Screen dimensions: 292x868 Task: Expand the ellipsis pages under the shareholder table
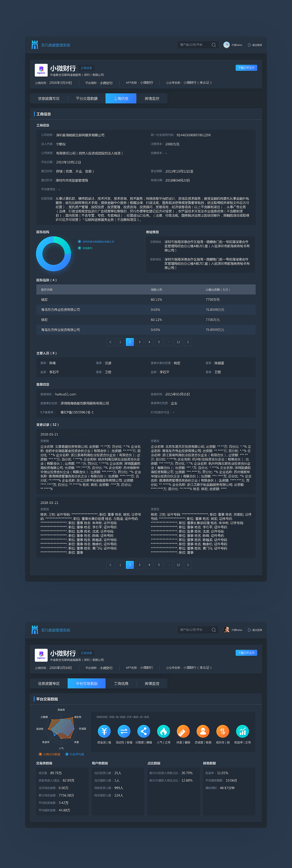click(x=169, y=342)
